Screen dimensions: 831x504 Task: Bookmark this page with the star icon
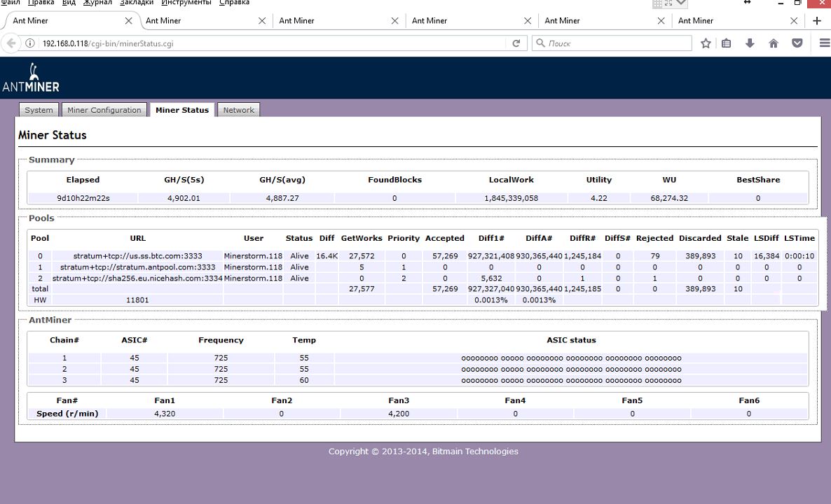coord(706,43)
